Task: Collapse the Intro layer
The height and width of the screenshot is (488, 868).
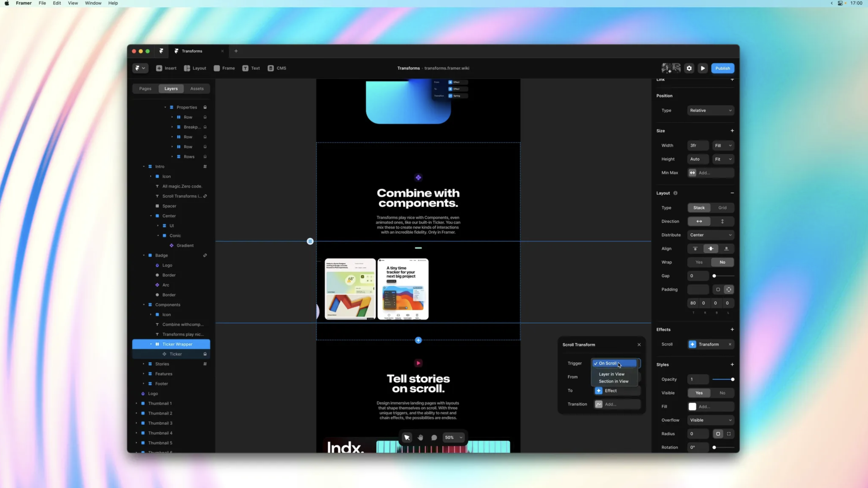Action: (x=144, y=167)
